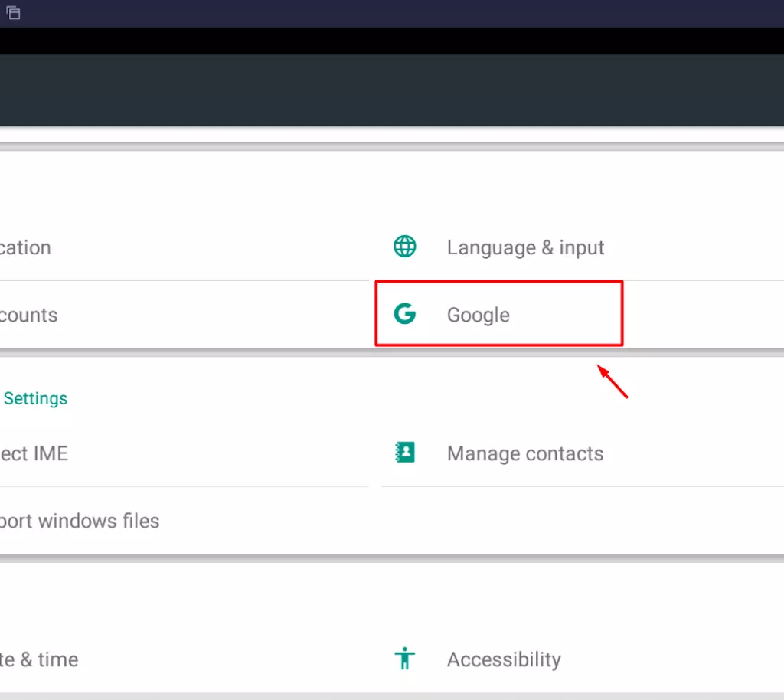Select the 'ect IME' option
Image resolution: width=784 pixels, height=700 pixels.
pyautogui.click(x=184, y=453)
